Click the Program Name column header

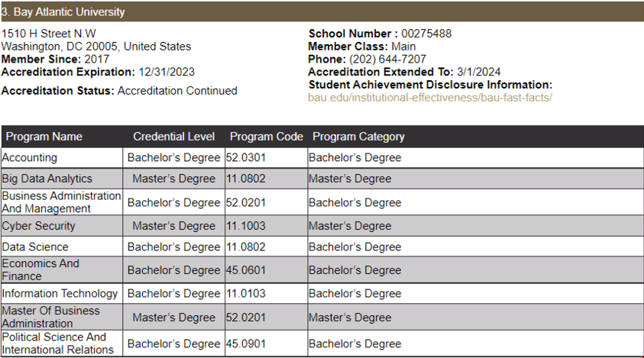coord(44,137)
